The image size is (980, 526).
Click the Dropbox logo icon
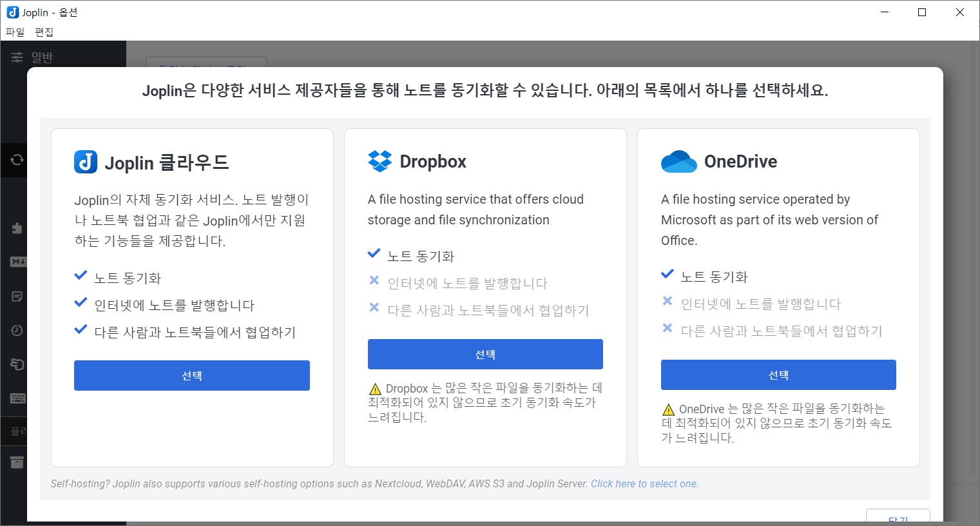point(380,161)
